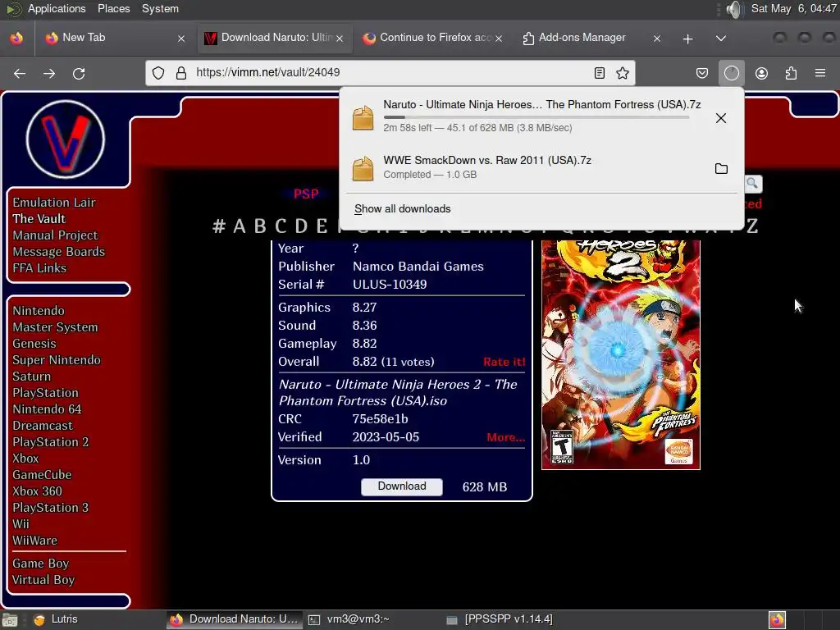Expand the list all tabs chevron

(x=721, y=39)
